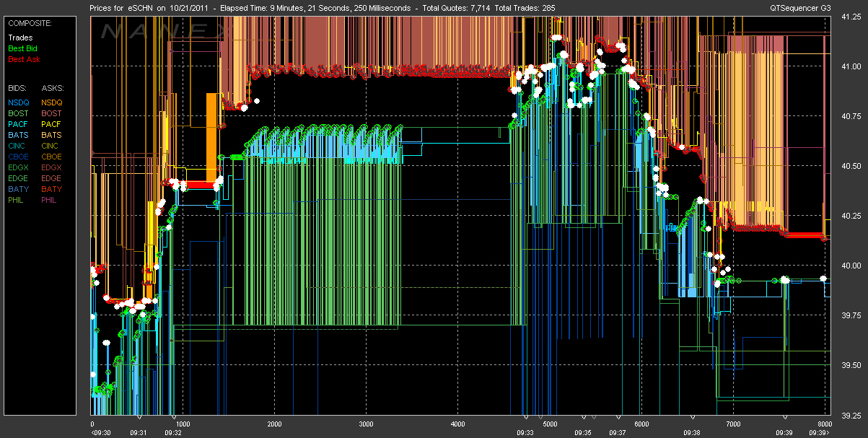Select CBOE in the BIDS column
Image resolution: width=868 pixels, height=438 pixels.
(19, 157)
